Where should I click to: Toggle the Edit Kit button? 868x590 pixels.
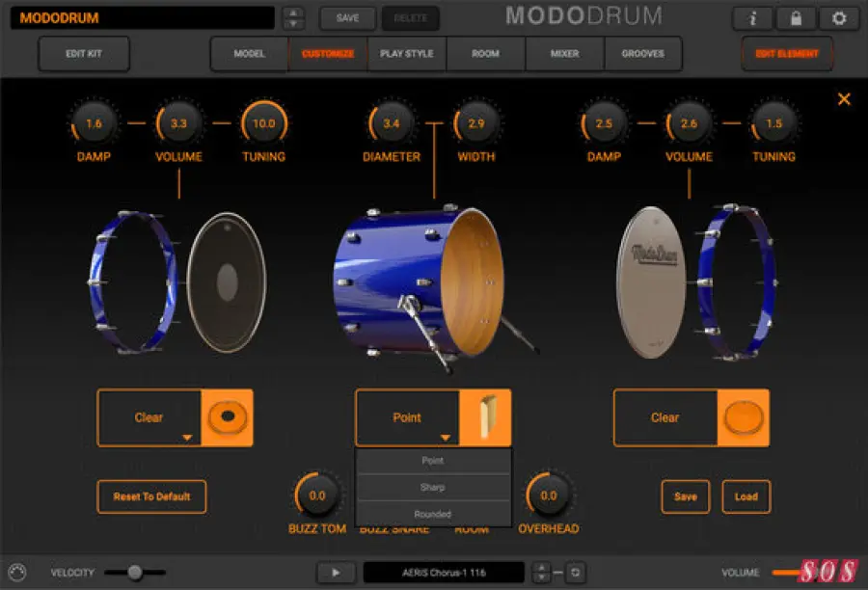click(x=84, y=54)
